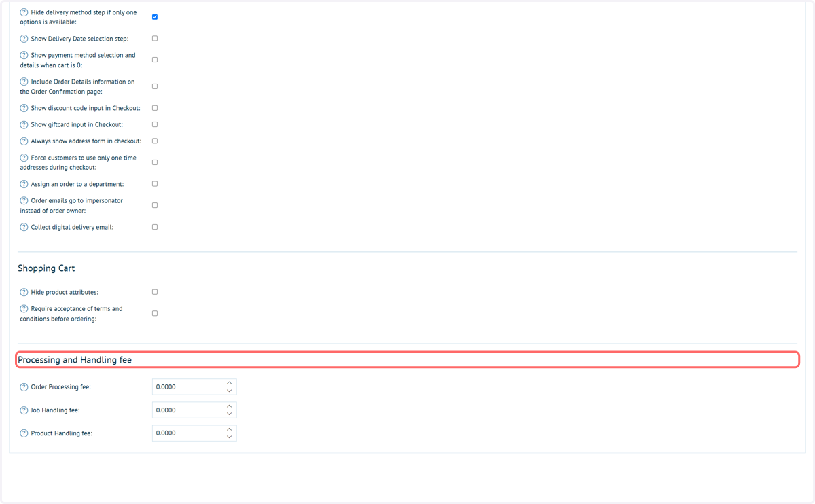
Task: Click help icon for Order Processing fee
Action: (x=24, y=387)
